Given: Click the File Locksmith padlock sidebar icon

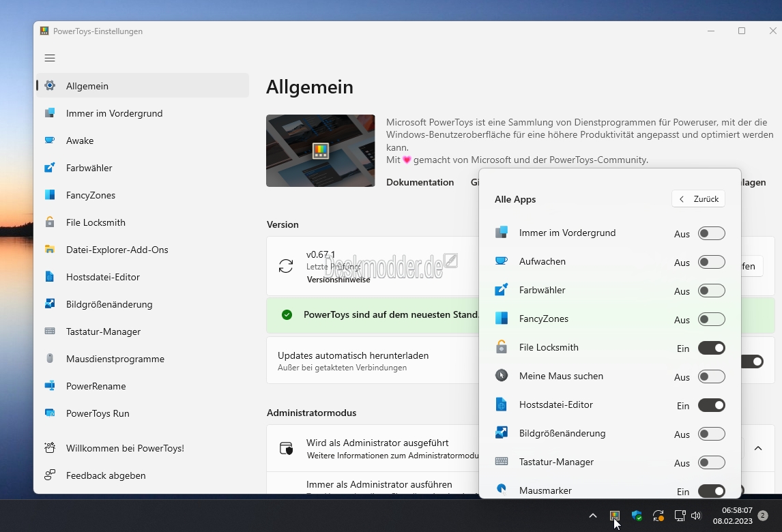Looking at the screenshot, I should 50,222.
